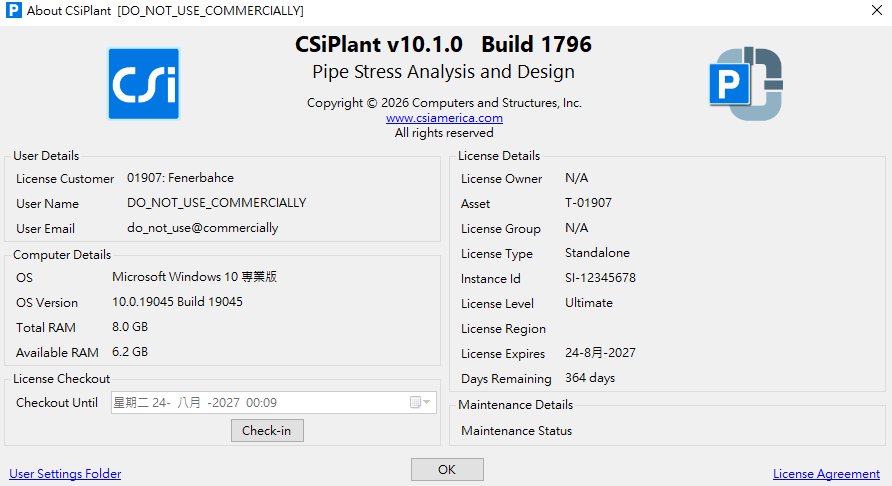The image size is (892, 486).
Task: Select the 'T-01907' asset value
Action: (x=588, y=203)
